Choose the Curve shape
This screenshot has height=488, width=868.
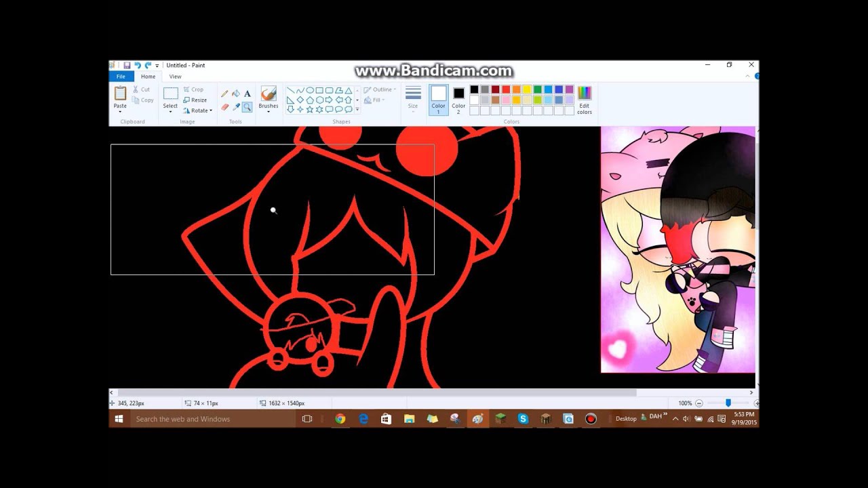[x=300, y=90]
